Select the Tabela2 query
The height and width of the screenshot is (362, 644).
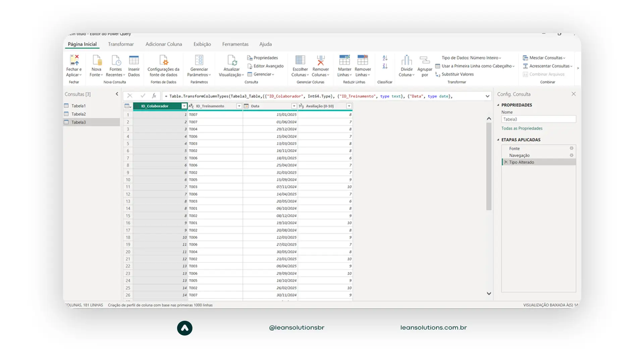pyautogui.click(x=92, y=114)
